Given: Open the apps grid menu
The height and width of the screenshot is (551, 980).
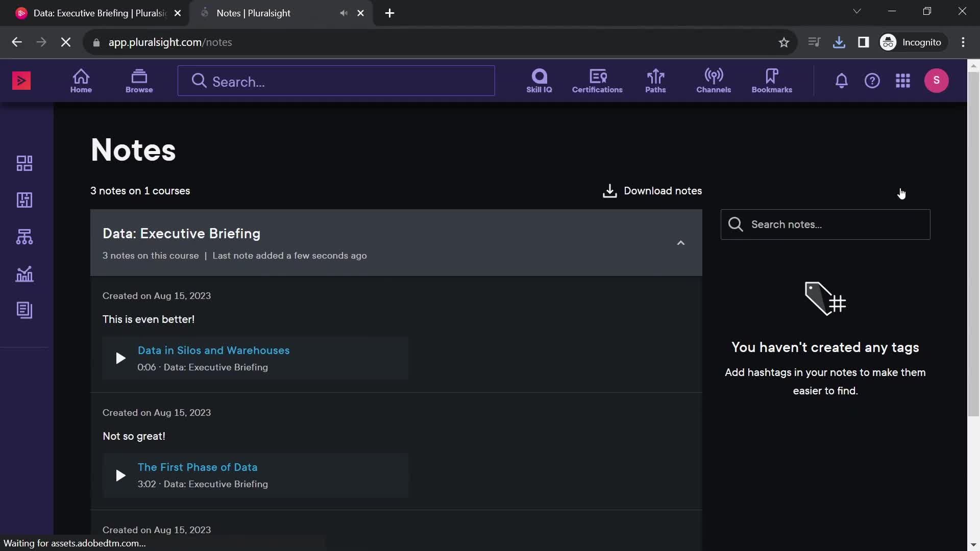Looking at the screenshot, I should (903, 81).
